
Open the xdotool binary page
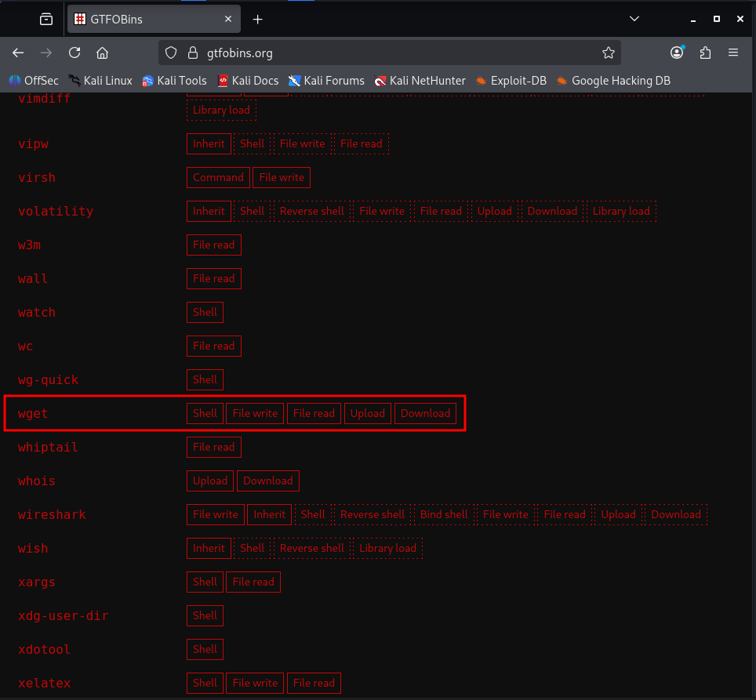pos(45,650)
